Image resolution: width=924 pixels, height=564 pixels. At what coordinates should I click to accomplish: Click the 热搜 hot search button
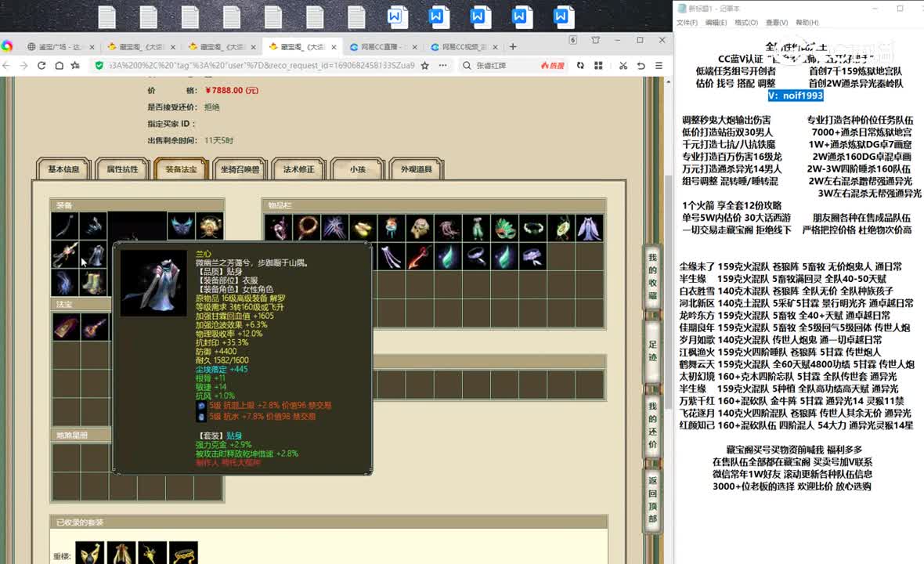pos(553,66)
